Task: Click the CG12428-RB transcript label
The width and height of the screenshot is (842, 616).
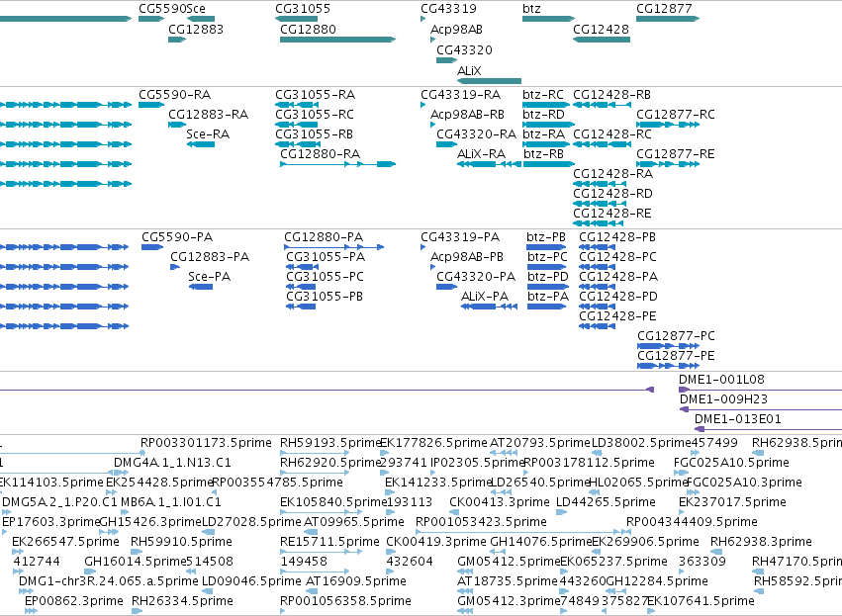Action: coord(612,95)
